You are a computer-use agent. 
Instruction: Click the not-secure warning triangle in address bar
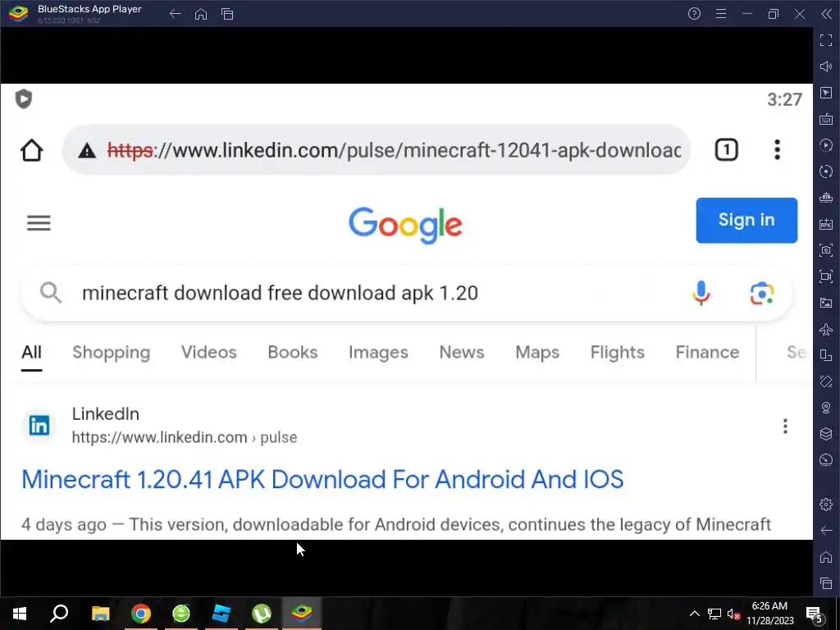87,151
